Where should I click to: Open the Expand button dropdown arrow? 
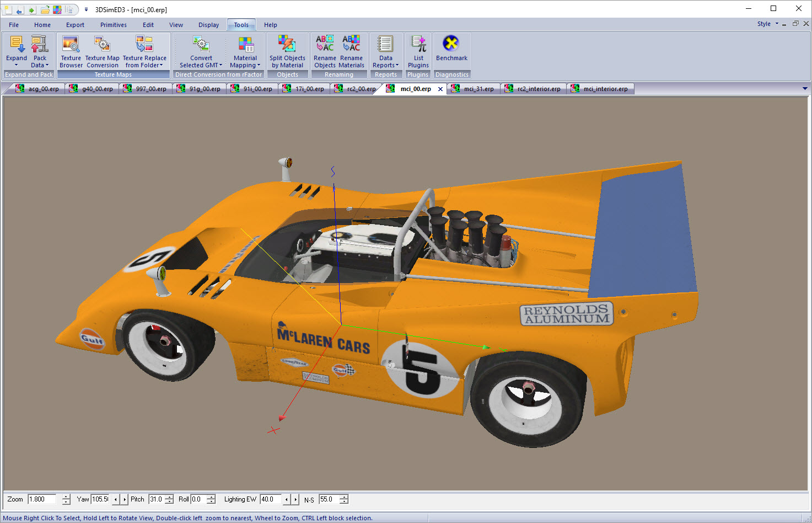pos(17,65)
